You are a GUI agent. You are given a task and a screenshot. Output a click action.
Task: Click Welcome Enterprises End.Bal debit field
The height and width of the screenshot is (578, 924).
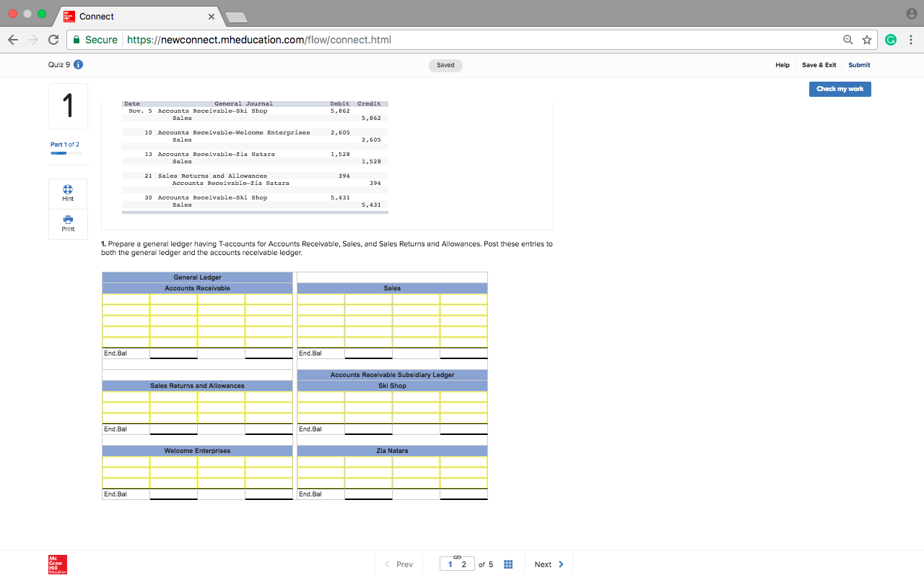173,494
